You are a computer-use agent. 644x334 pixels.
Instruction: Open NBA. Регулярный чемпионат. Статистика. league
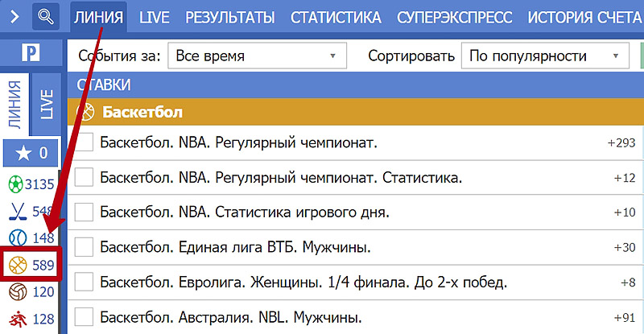coord(281,178)
